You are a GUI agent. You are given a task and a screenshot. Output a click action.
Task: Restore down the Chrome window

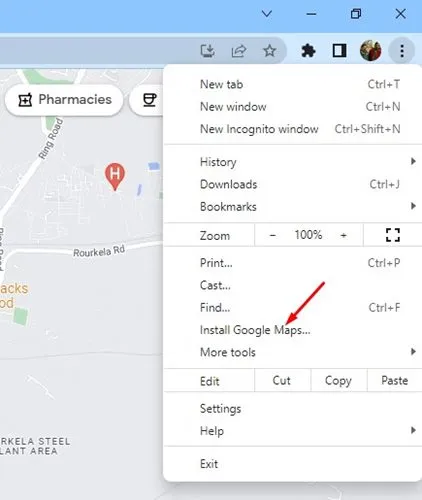(x=356, y=14)
